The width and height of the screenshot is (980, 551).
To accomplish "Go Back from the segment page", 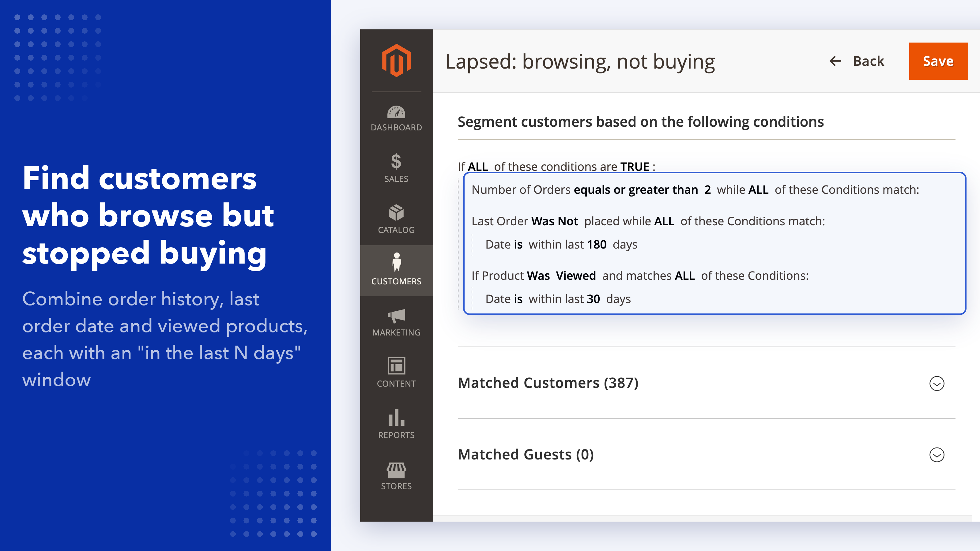I will (x=857, y=61).
